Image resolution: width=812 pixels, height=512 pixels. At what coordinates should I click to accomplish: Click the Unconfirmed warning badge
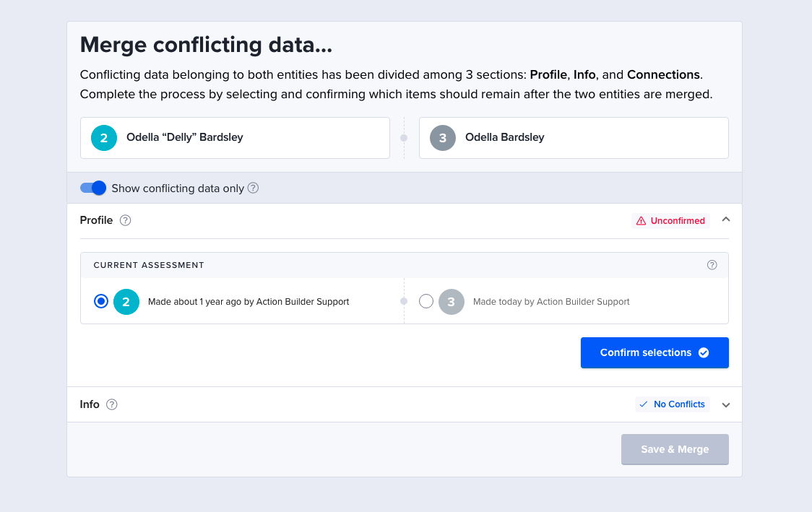[670, 220]
